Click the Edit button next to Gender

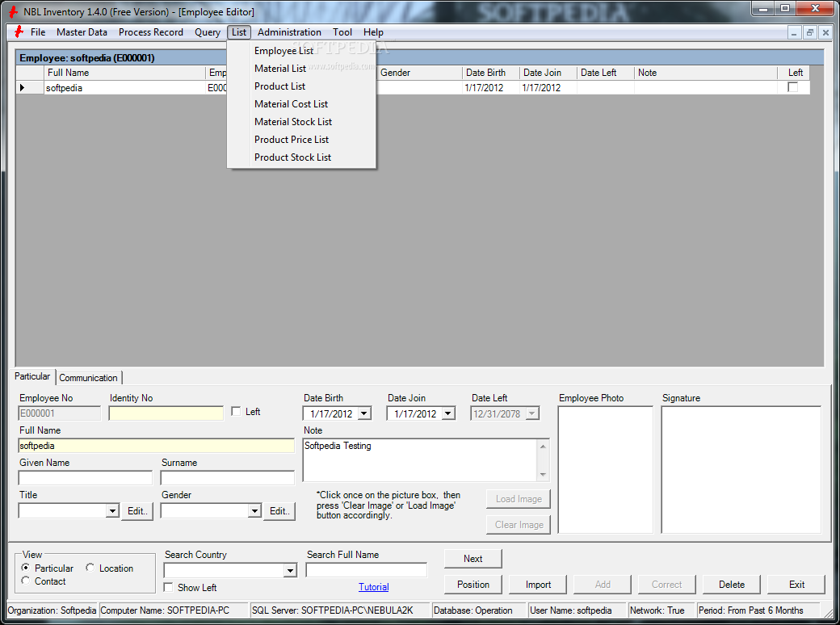pyautogui.click(x=279, y=511)
